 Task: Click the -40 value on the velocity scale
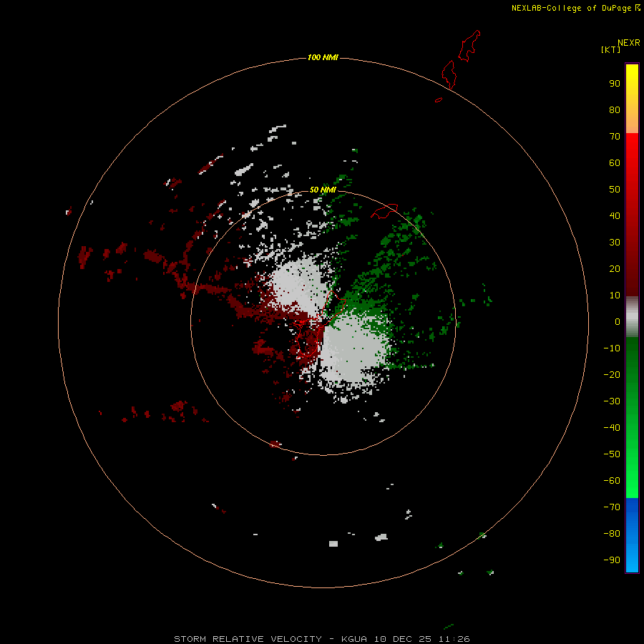612,428
